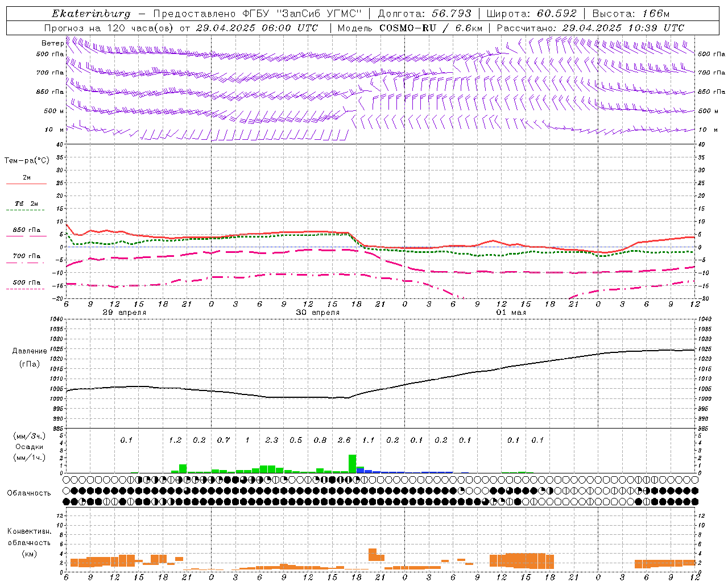Click the '10 м' wind level label at left
This screenshot has width=728, height=582.
pos(54,130)
